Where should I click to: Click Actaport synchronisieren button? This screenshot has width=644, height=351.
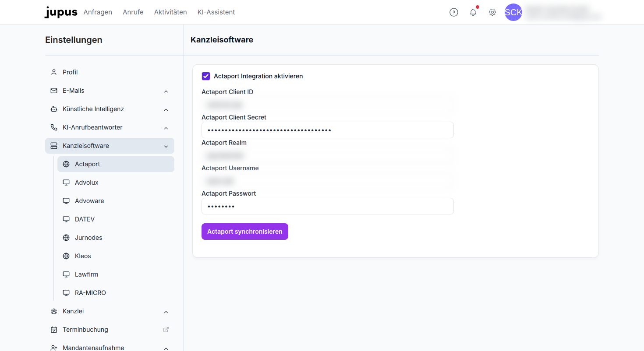245,232
